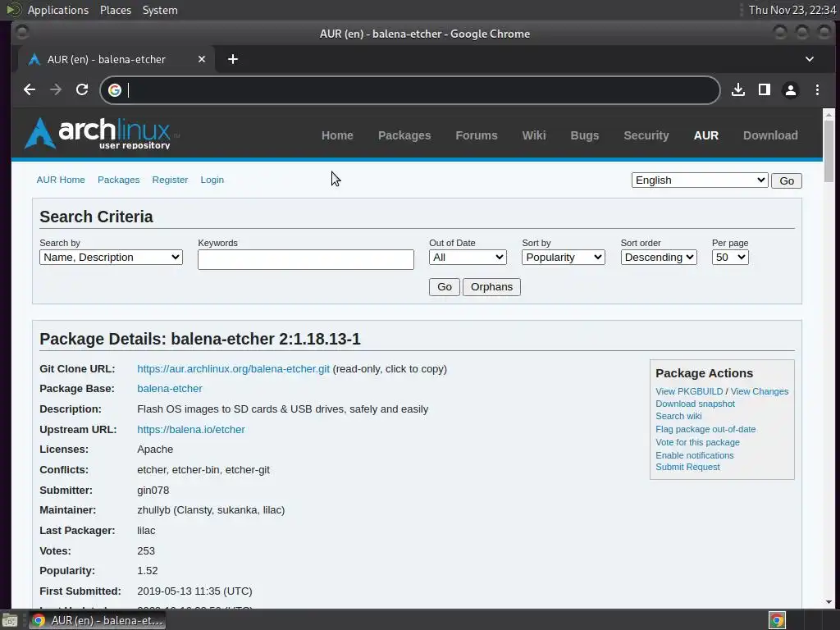Go back with the browser back arrow
840x630 pixels.
tap(30, 89)
